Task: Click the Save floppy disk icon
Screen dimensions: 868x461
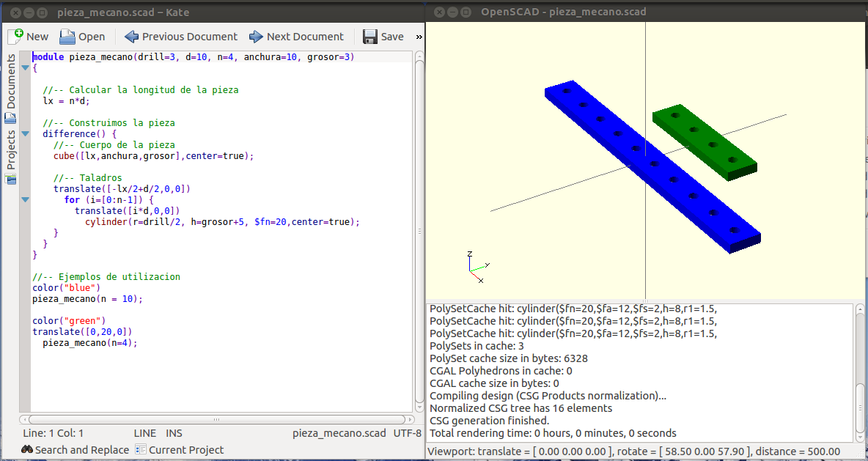Action: [x=370, y=37]
